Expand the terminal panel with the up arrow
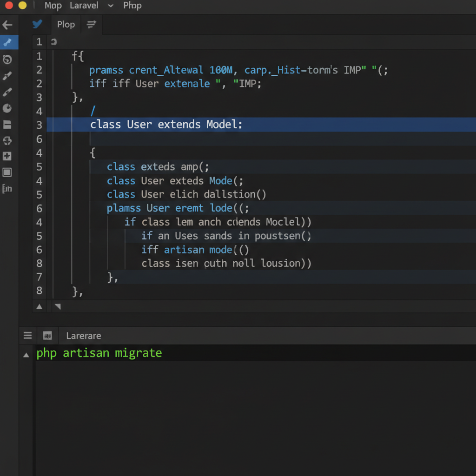The height and width of the screenshot is (476, 476). (26, 354)
